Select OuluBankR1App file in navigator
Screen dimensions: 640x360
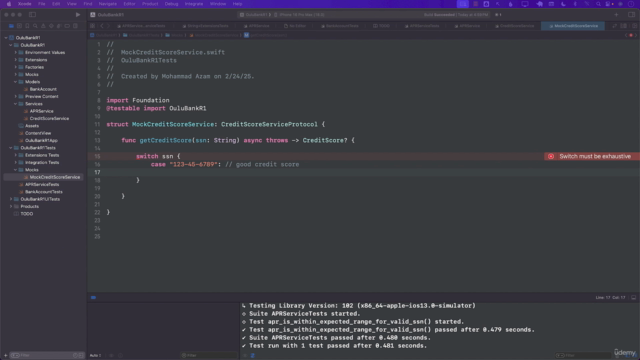pos(41,140)
